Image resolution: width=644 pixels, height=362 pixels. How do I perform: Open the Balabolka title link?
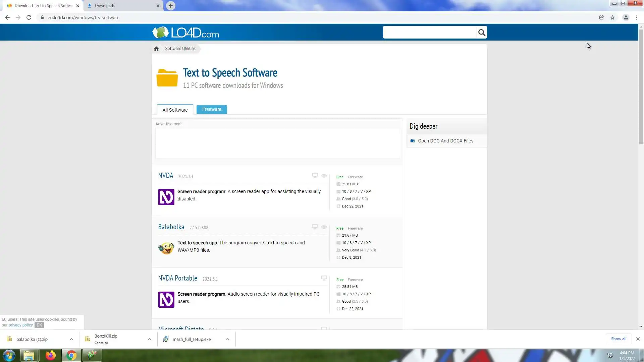(x=171, y=227)
